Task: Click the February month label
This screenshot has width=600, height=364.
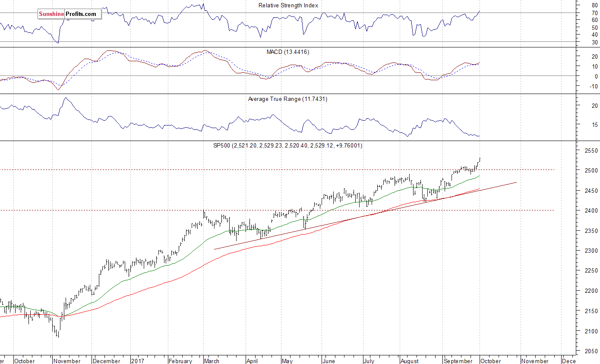Action: tap(180, 361)
